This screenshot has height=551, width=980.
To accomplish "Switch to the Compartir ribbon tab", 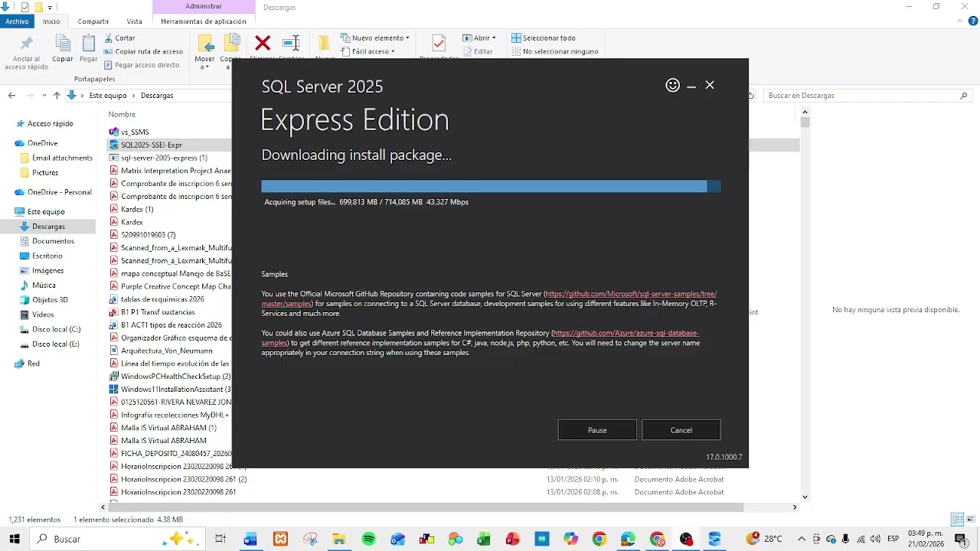I will [93, 21].
